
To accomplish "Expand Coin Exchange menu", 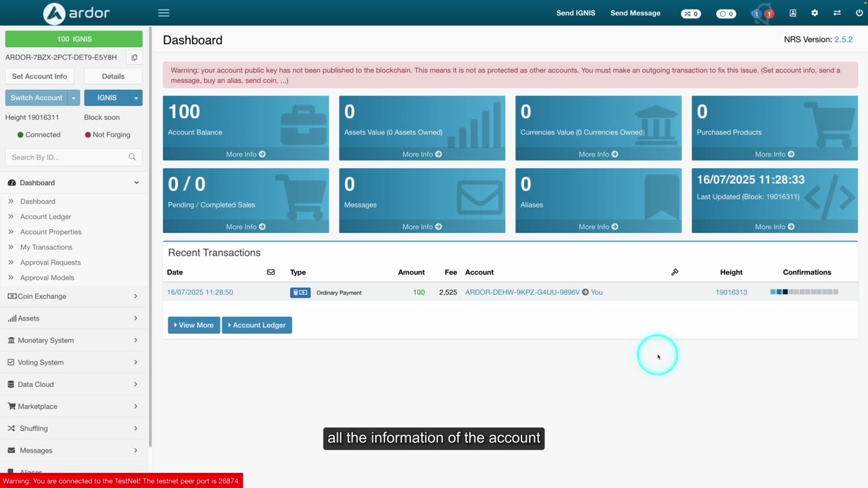I will (73, 296).
